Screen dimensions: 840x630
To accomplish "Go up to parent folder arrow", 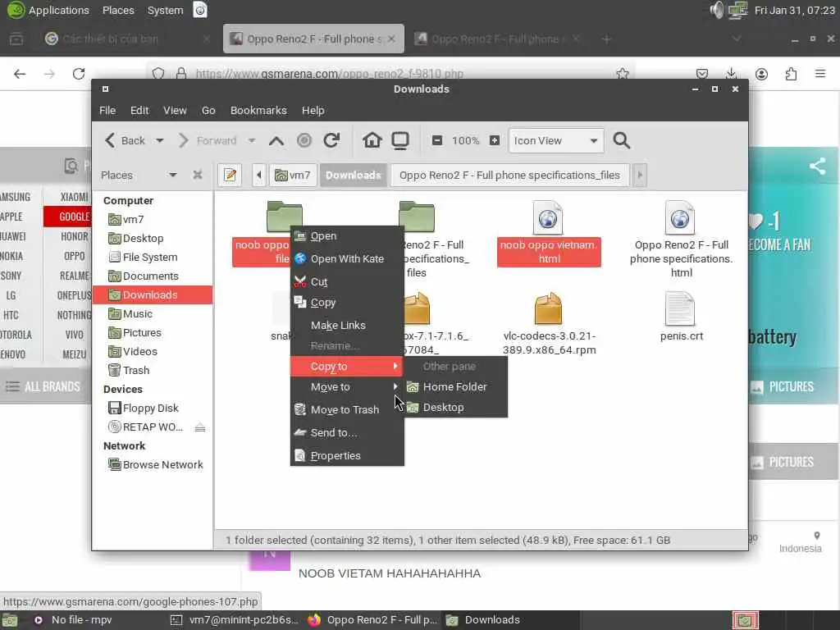I will pyautogui.click(x=276, y=141).
